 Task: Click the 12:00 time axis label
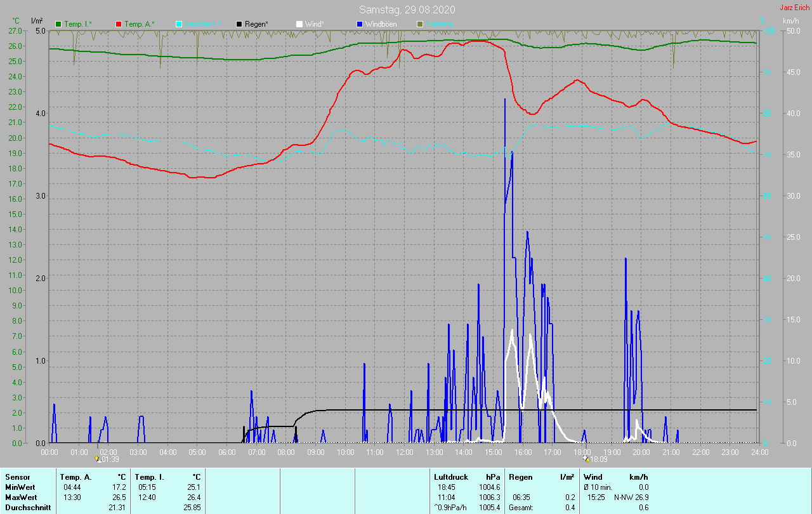point(405,452)
